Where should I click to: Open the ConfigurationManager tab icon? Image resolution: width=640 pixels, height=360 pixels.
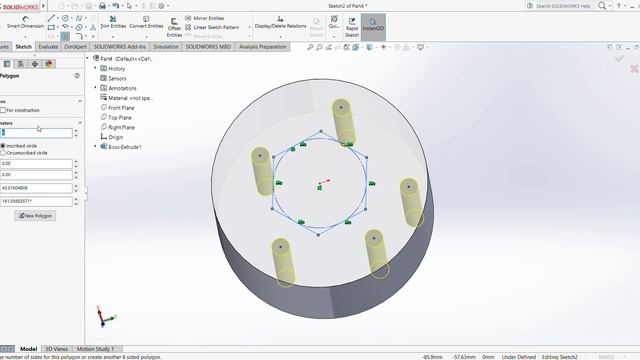pyautogui.click(x=21, y=64)
